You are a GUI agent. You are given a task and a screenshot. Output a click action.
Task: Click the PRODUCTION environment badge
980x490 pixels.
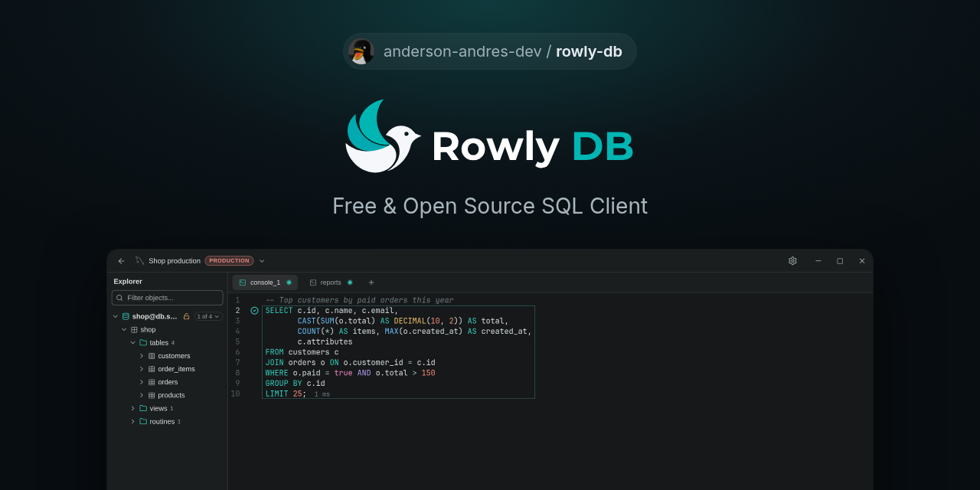tap(229, 261)
